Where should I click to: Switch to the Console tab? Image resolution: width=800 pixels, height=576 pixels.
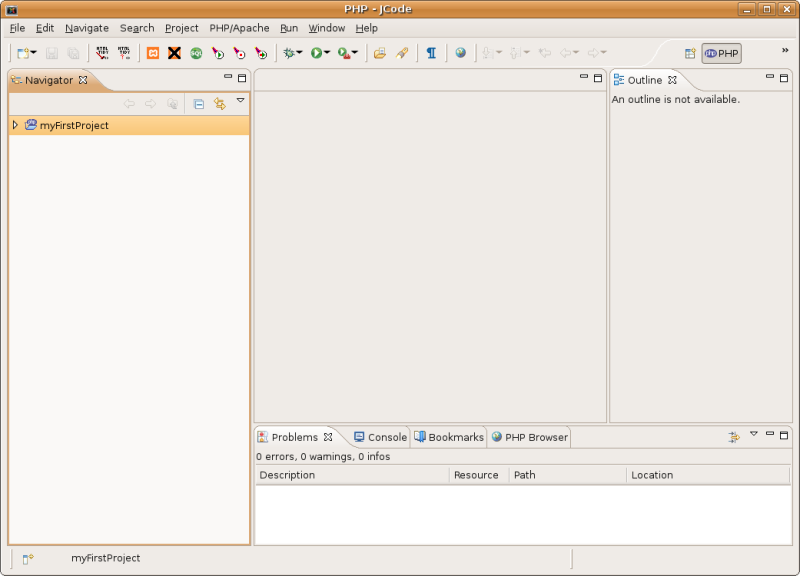tap(380, 437)
